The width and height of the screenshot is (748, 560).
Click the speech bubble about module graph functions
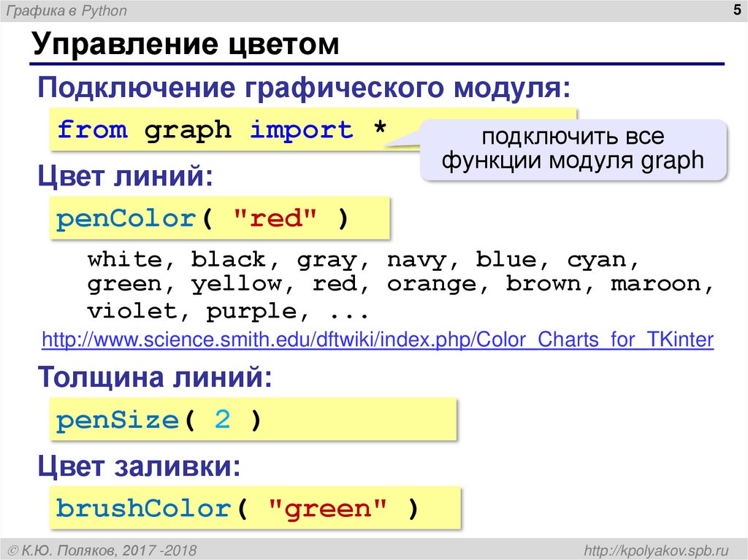(x=573, y=151)
